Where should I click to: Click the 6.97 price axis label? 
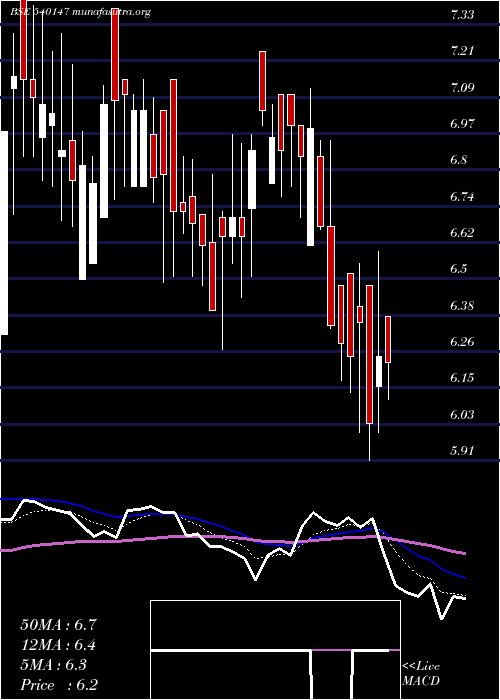click(462, 124)
